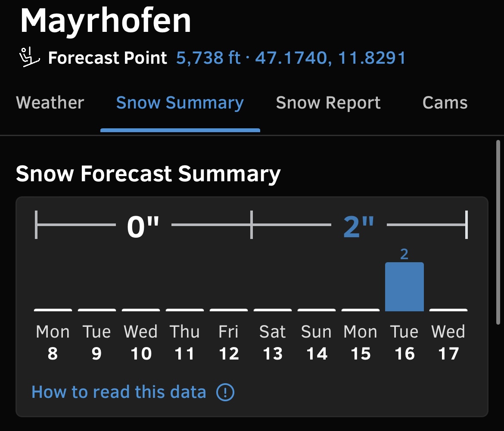Screen dimensions: 504x431
Task: Select the Mon 15 forecast day
Action: point(360,343)
